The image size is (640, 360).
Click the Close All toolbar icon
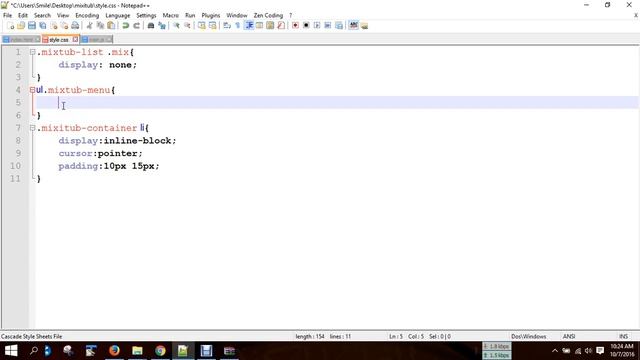[64, 26]
